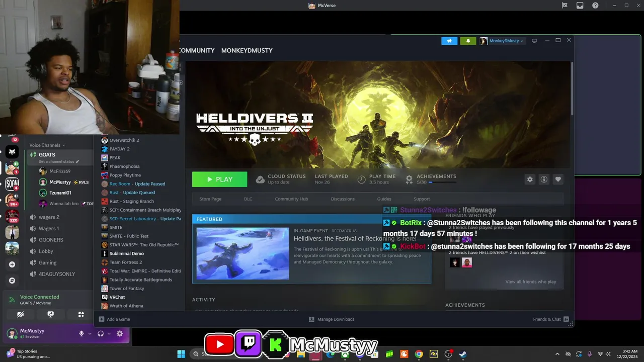
Task: Open Helldivers, the Festival of Reckoning headline
Action: pos(355,238)
